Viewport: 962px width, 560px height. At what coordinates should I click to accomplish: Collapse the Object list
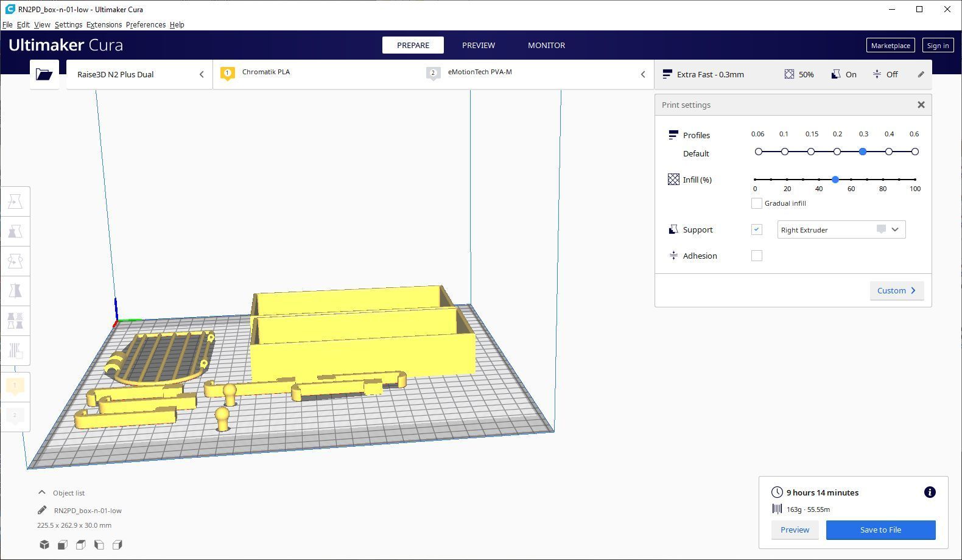[42, 492]
